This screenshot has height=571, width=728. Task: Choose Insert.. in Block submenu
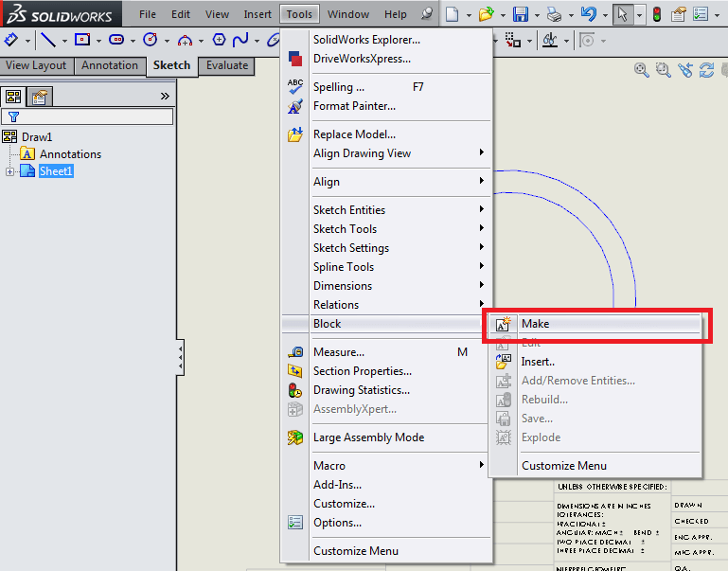pos(595,362)
